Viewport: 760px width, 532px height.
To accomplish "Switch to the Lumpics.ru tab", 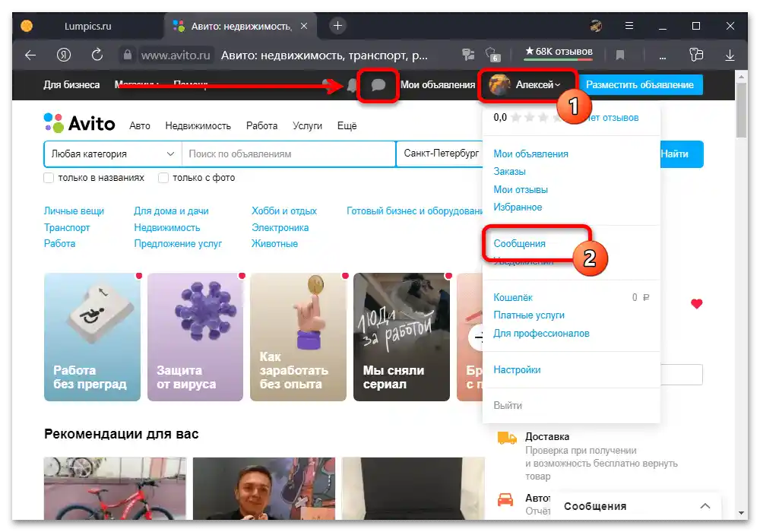I will pyautogui.click(x=87, y=26).
